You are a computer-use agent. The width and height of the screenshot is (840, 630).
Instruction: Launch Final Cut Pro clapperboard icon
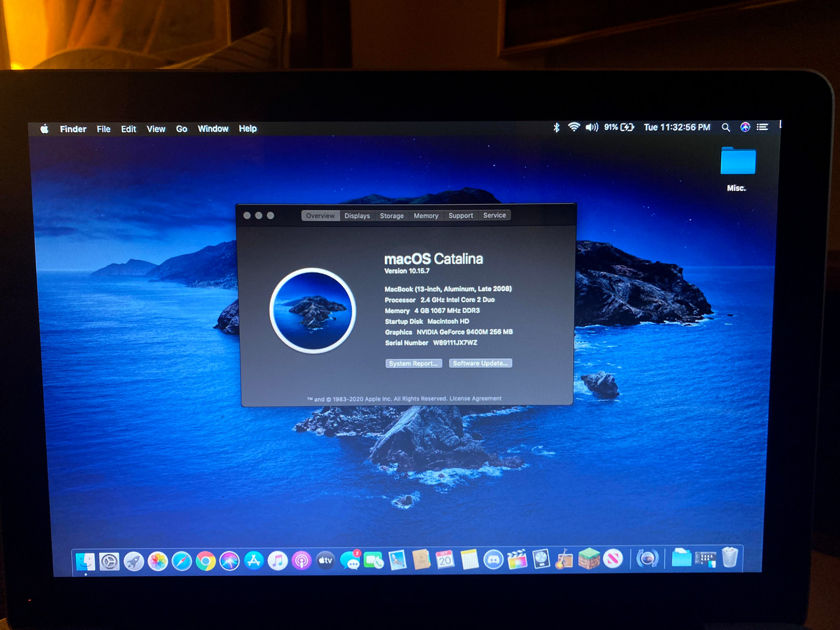coord(517,559)
